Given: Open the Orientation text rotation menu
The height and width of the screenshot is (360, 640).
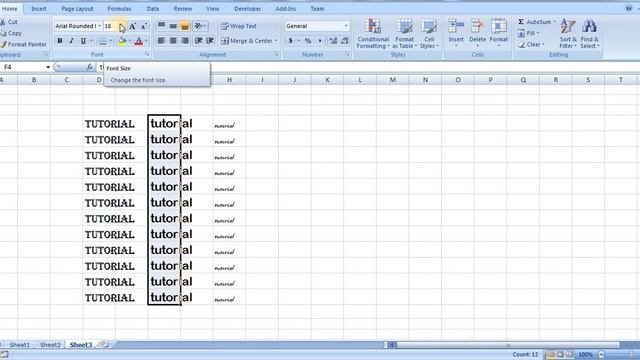Looking at the screenshot, I should click(x=200, y=26).
